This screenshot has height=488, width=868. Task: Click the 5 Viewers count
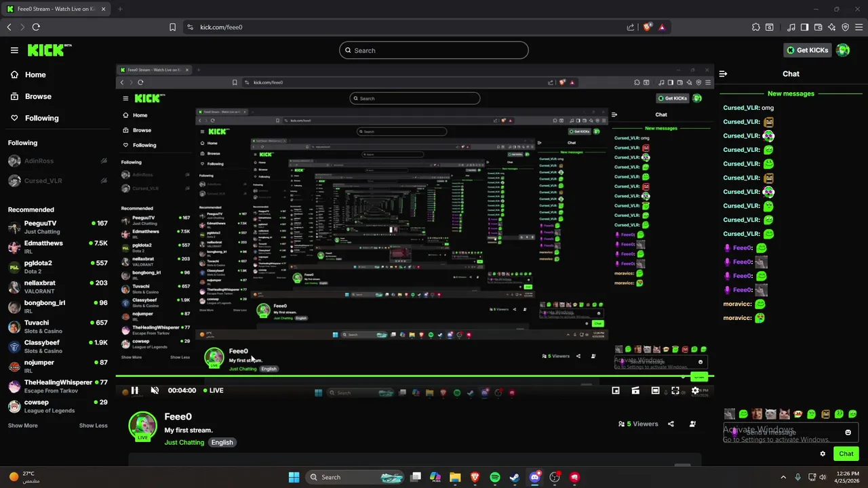click(638, 424)
